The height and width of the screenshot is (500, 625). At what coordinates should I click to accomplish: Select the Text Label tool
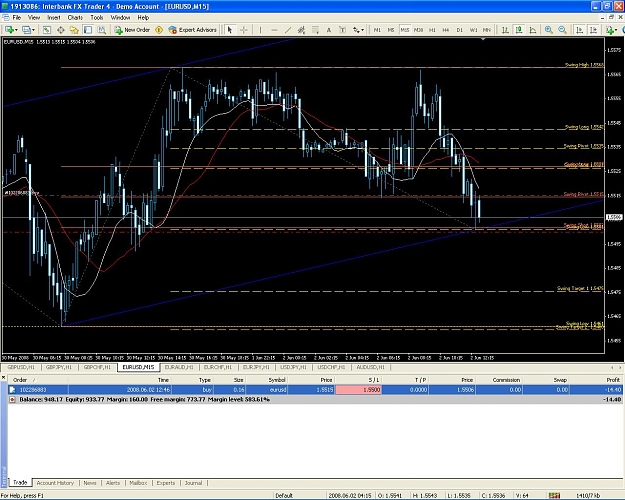[342, 30]
